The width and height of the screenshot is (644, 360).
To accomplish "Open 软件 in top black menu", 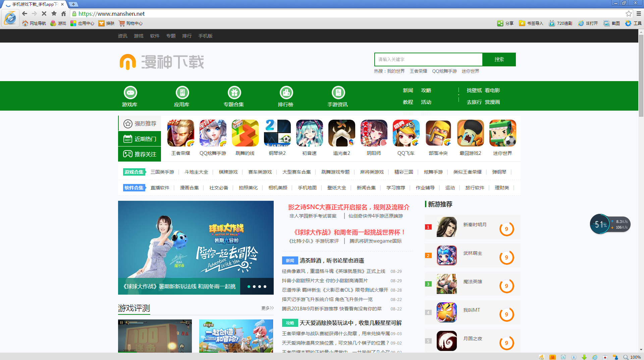I will coord(155,36).
